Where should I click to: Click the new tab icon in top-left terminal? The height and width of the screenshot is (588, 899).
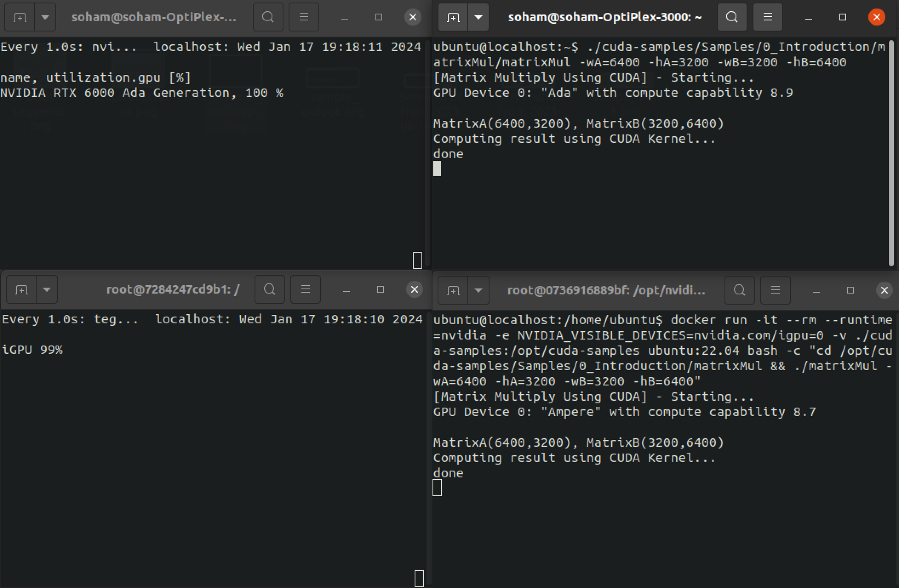point(20,17)
